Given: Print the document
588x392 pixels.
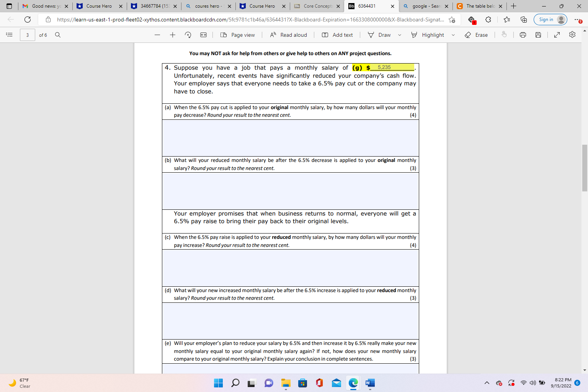Looking at the screenshot, I should [x=523, y=35].
